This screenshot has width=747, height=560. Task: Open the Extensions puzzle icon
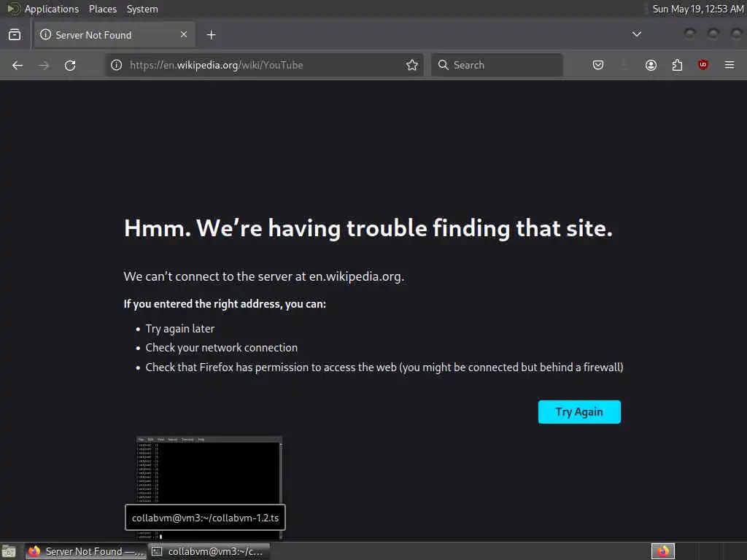(677, 65)
